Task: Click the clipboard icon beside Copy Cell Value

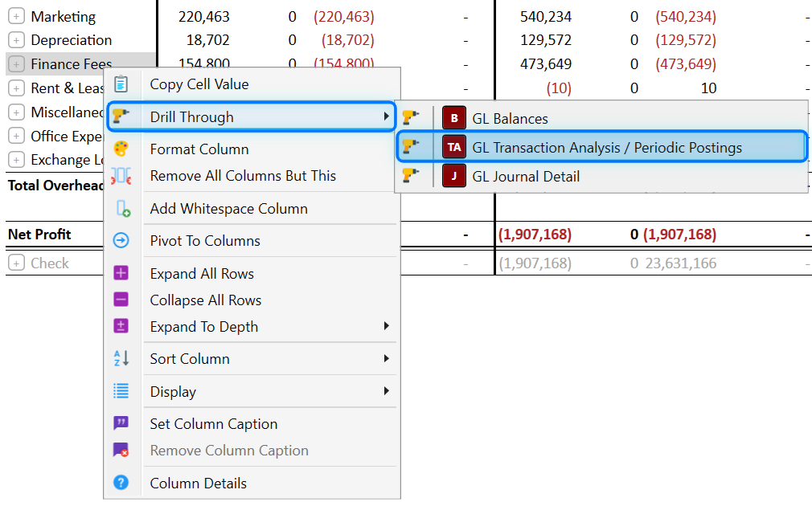Action: (x=121, y=84)
